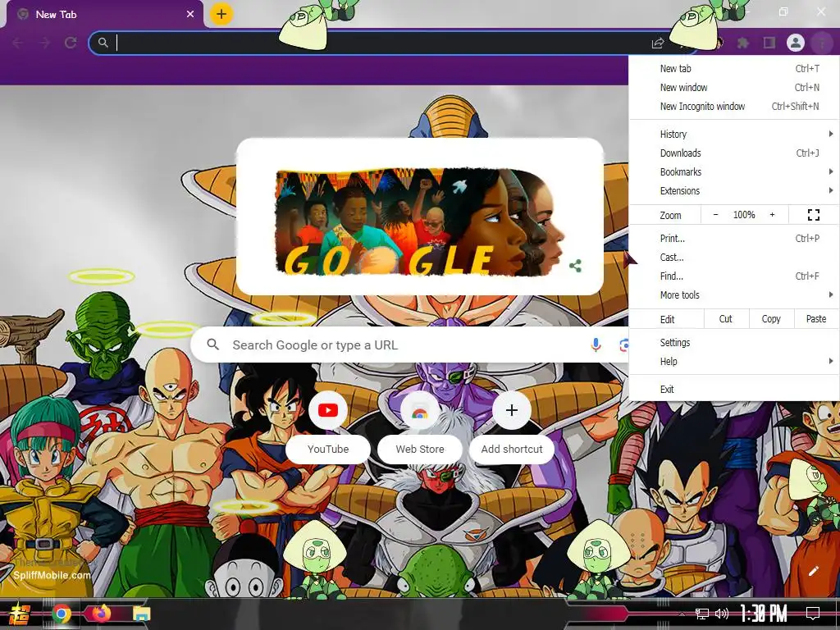
Task: Choose Cast... from the menu
Action: point(734,257)
